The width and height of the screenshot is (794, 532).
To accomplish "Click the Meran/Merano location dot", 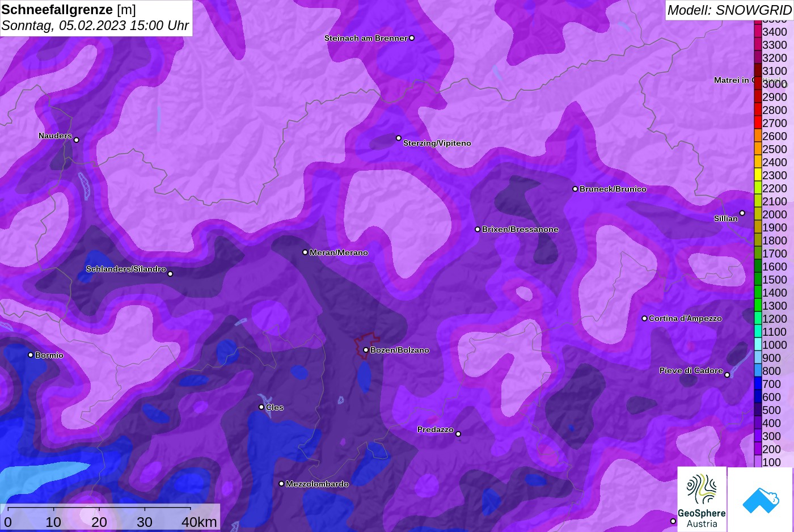I will pyautogui.click(x=305, y=252).
